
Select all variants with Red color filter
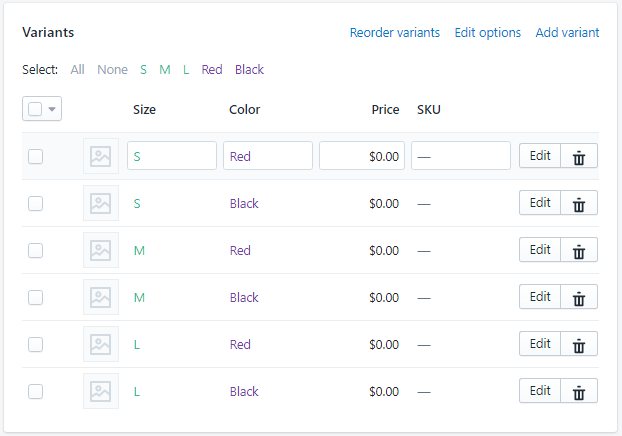[212, 70]
